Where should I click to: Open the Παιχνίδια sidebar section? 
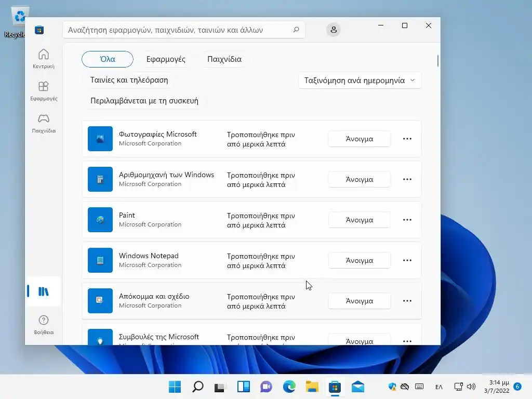44,123
